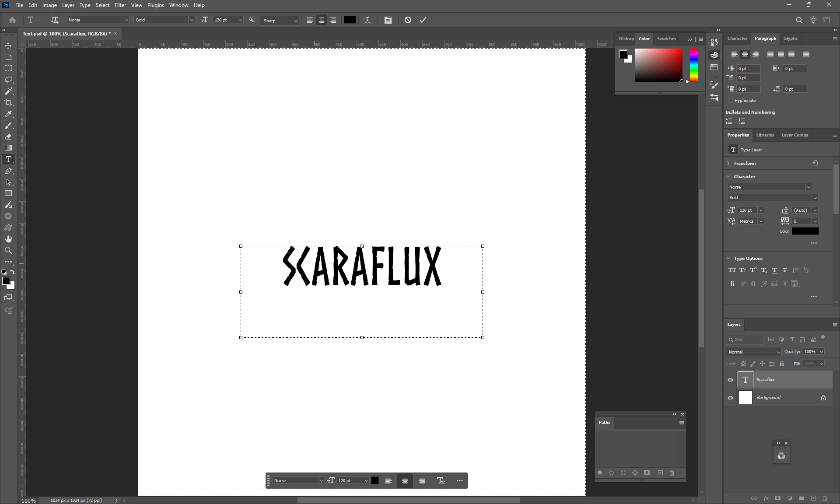The image size is (840, 504).
Task: Click text color swatch in options bar
Action: coord(350,20)
